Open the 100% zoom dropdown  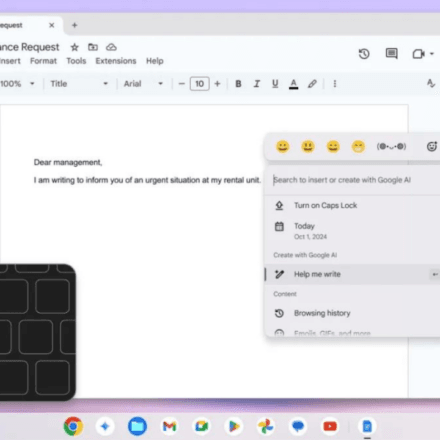[x=17, y=84]
